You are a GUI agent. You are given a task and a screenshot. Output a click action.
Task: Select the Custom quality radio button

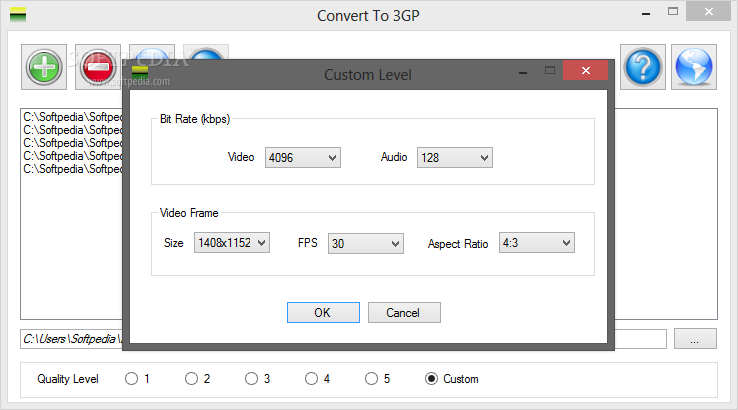coord(431,378)
